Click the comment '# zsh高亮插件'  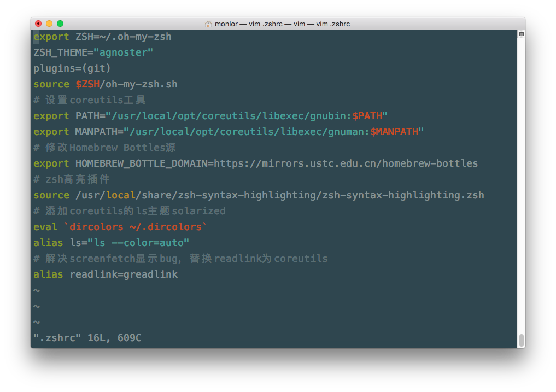(x=71, y=179)
